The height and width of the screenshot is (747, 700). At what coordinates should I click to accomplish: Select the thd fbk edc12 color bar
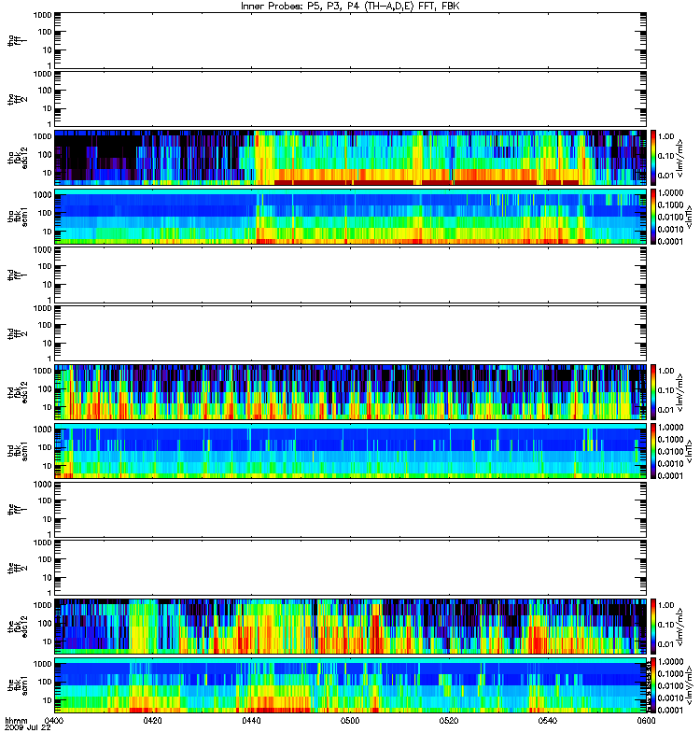pos(653,391)
